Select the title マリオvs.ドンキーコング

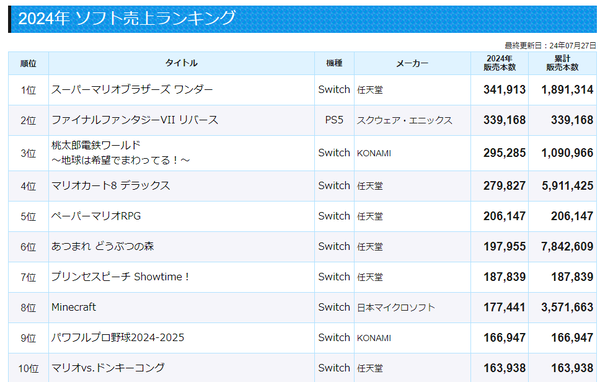(x=108, y=368)
